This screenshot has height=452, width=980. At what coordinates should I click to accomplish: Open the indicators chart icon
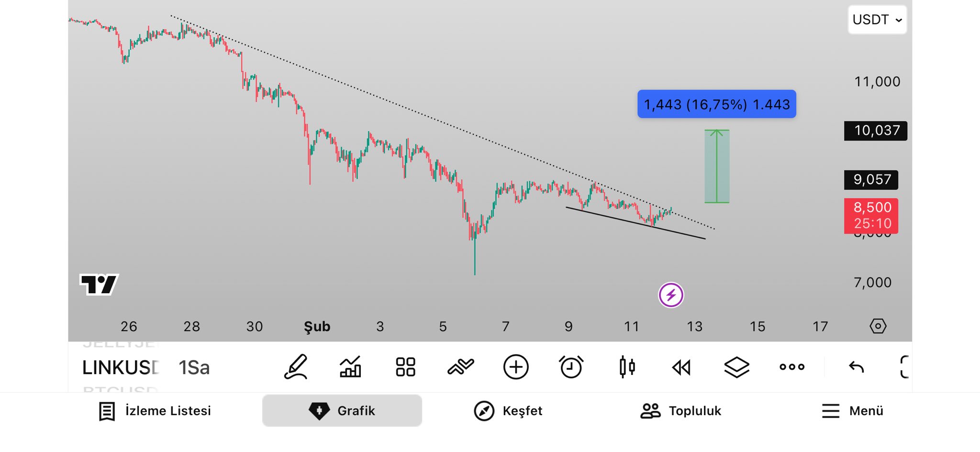click(350, 367)
